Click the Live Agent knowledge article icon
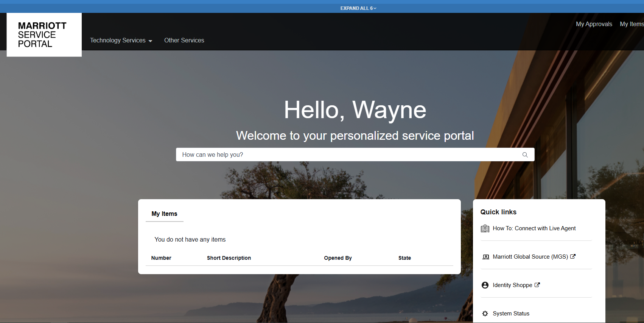This screenshot has width=644, height=323. click(485, 228)
